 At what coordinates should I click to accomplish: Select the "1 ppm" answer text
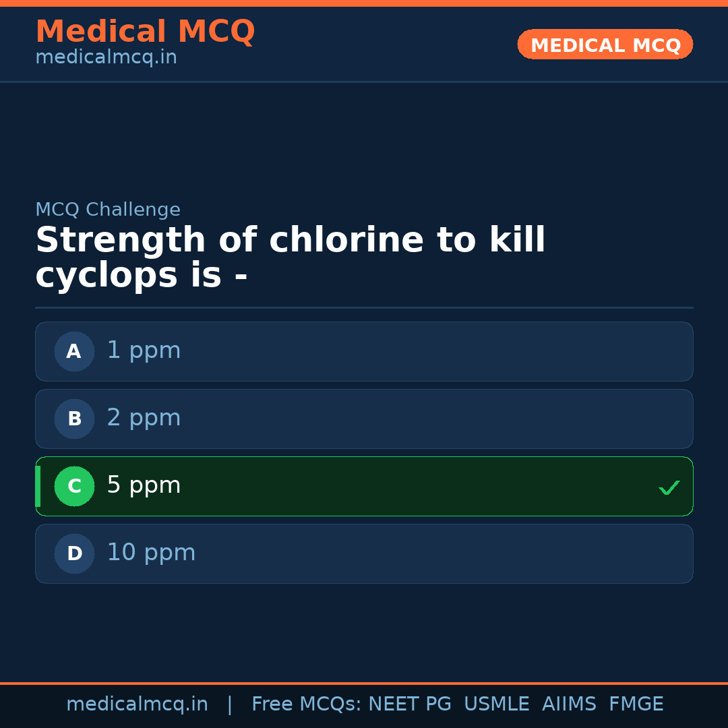point(144,351)
